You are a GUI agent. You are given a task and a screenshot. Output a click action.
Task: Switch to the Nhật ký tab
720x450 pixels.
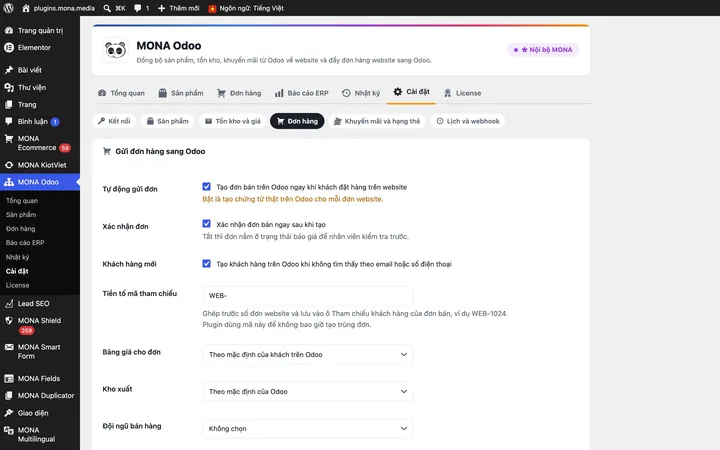[x=361, y=93]
